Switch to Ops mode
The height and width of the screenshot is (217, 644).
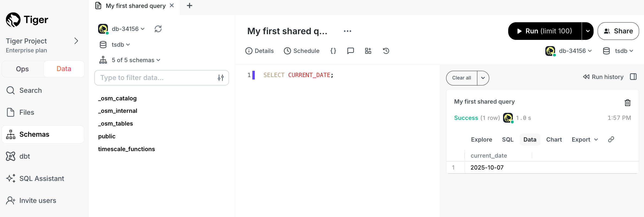[22, 69]
